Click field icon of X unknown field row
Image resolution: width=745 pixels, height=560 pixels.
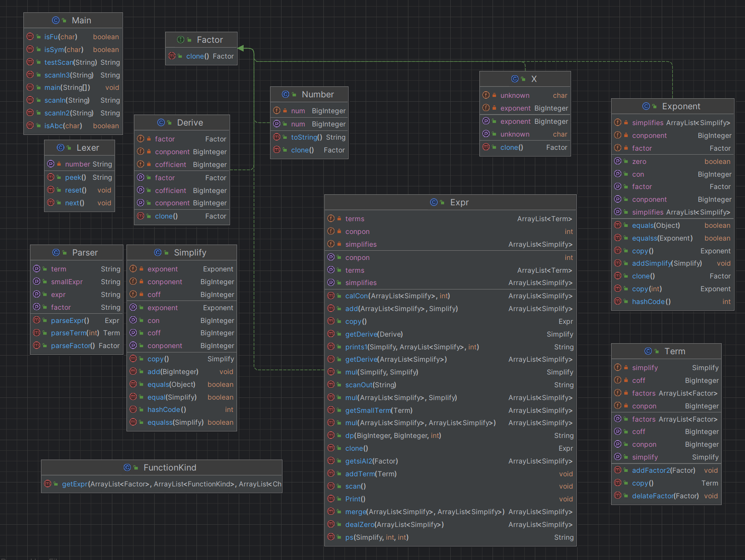tap(486, 95)
